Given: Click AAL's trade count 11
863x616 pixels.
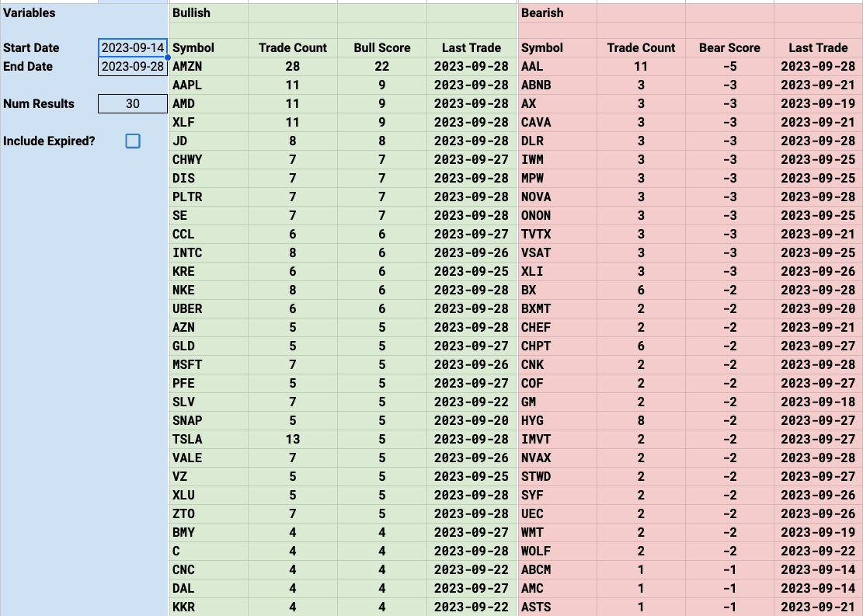Looking at the screenshot, I should (x=641, y=67).
